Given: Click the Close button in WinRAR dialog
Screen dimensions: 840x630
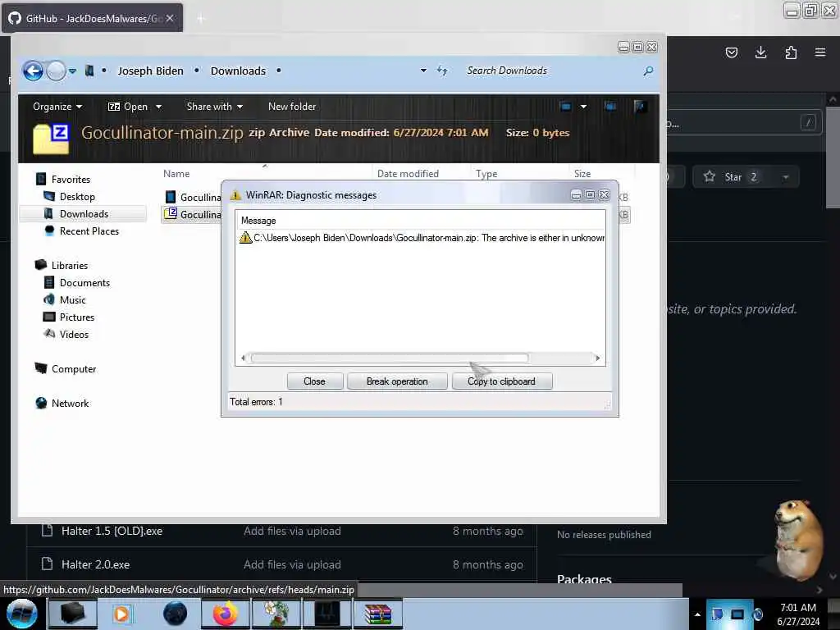Looking at the screenshot, I should [314, 381].
